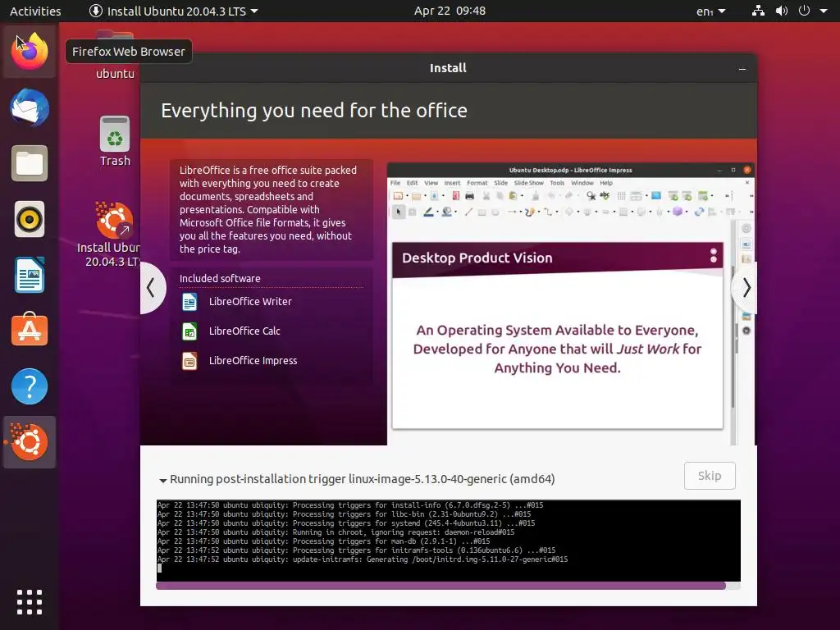
Task: Launch LibreOffice Writer from the dock
Action: click(x=30, y=275)
